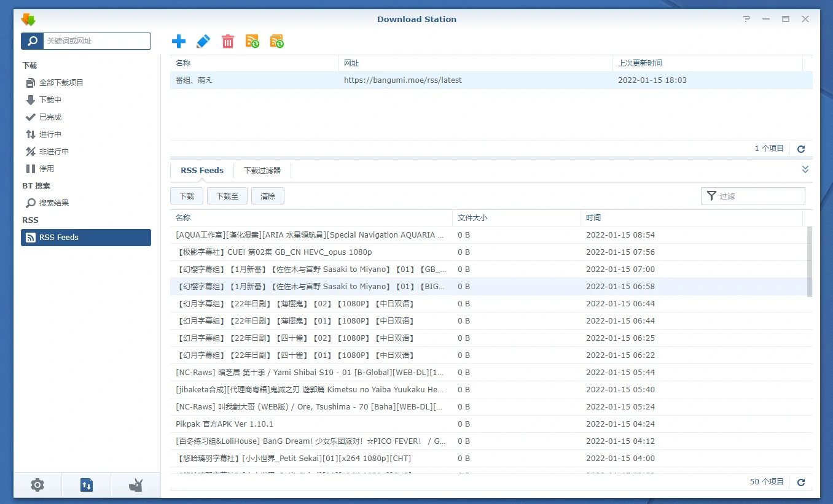Click the RSS update icon next to trash
This screenshot has height=504, width=833.
coord(252,41)
